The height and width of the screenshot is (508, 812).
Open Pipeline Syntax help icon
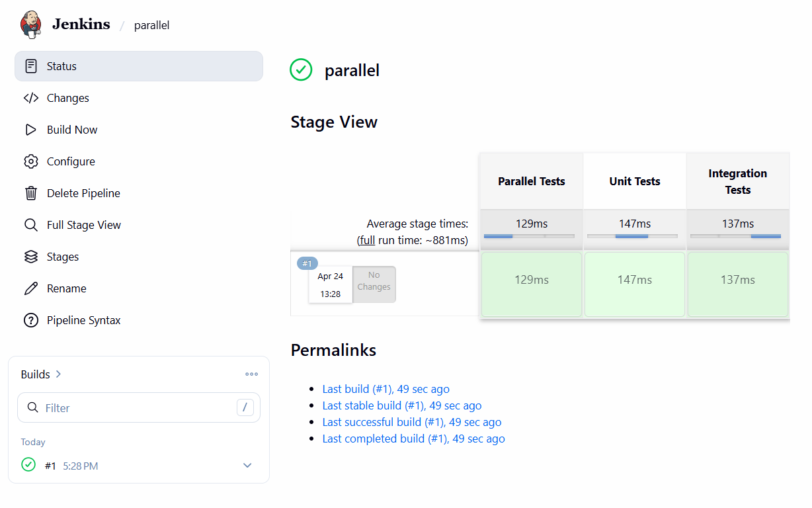point(31,320)
